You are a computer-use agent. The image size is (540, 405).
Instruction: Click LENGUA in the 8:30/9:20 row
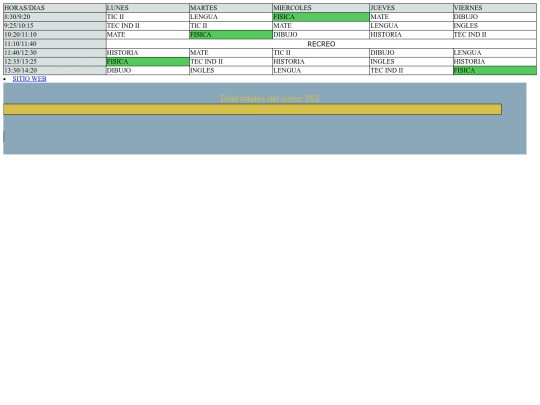click(x=231, y=17)
